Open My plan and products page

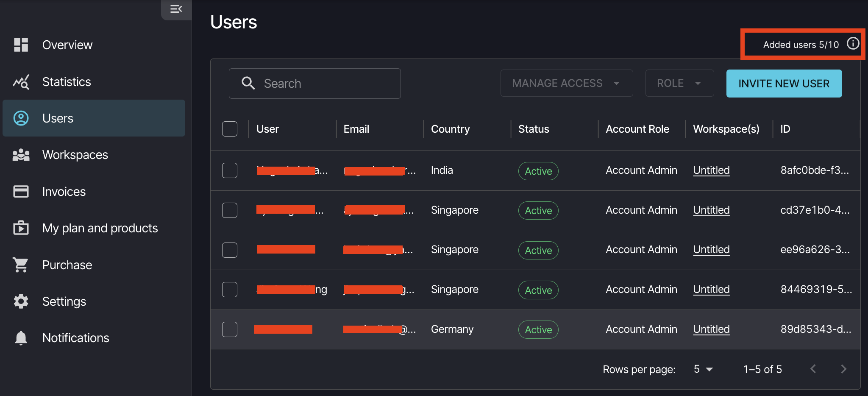point(94,228)
